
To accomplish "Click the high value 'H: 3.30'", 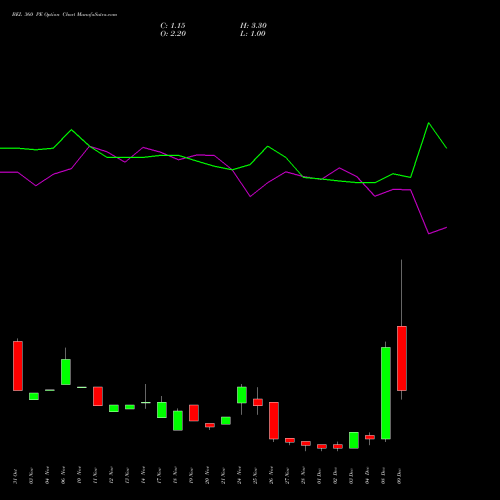I will pyautogui.click(x=253, y=26).
